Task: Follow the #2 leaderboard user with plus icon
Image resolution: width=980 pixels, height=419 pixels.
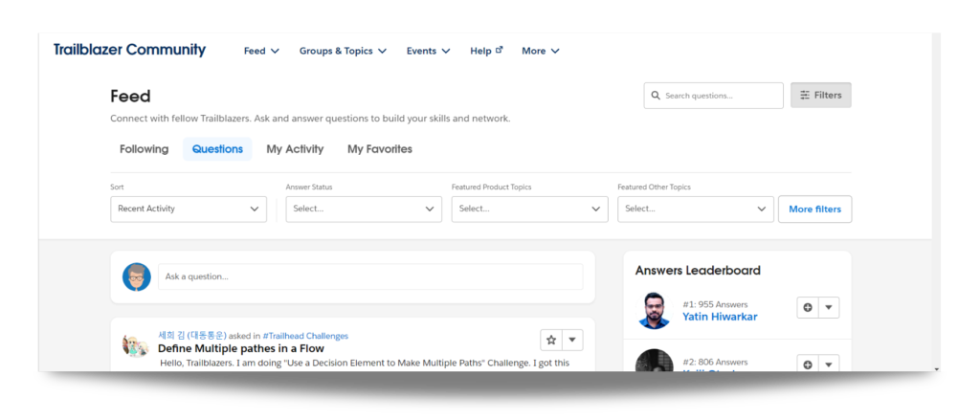Action: click(x=808, y=364)
